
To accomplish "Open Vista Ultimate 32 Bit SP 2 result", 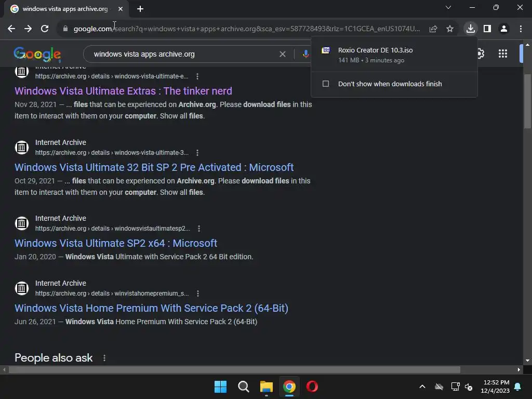I will click(x=154, y=167).
